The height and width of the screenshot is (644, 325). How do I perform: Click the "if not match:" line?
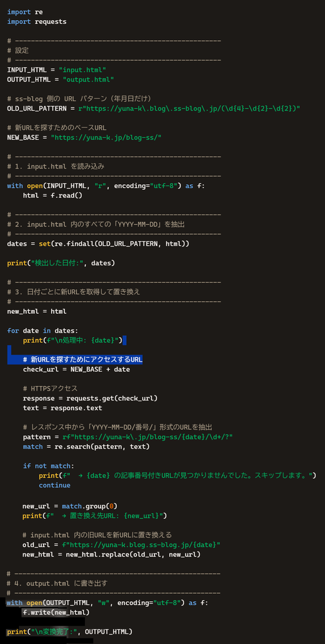click(x=48, y=466)
